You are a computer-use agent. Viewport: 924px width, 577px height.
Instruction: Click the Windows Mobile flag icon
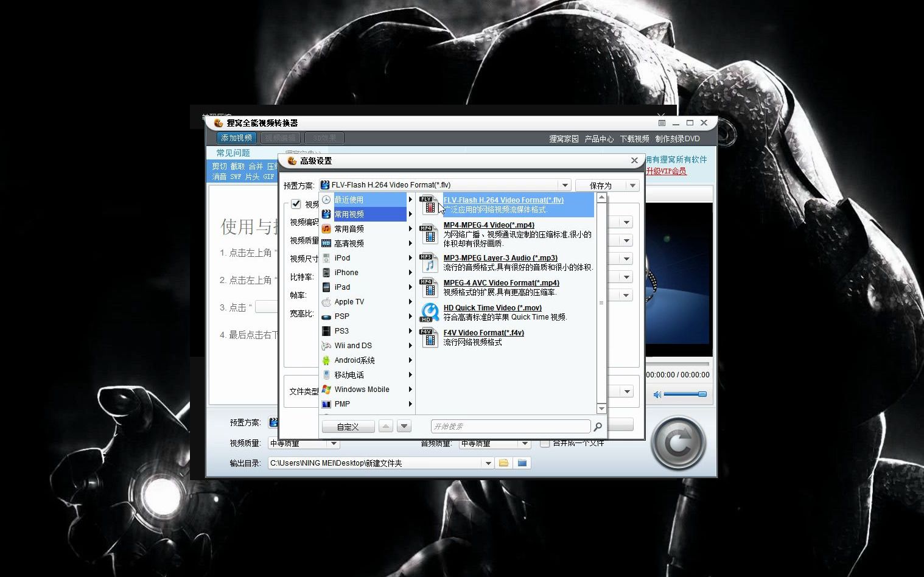tap(326, 390)
